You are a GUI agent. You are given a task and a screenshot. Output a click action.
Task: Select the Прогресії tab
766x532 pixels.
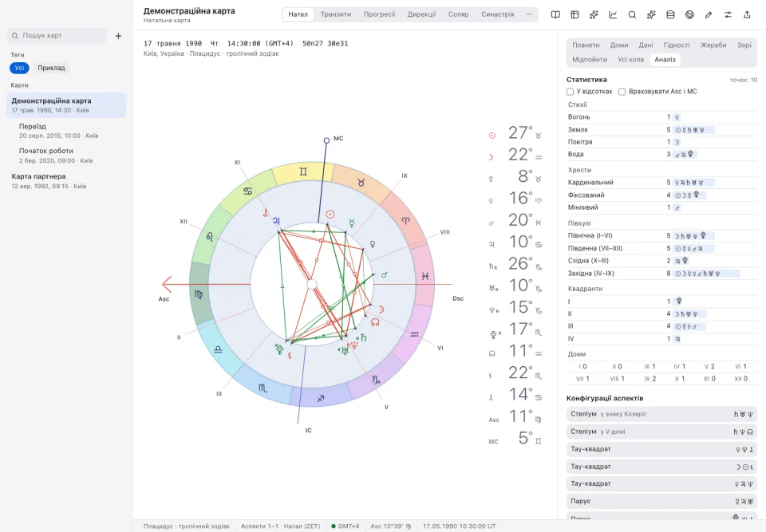click(x=379, y=14)
